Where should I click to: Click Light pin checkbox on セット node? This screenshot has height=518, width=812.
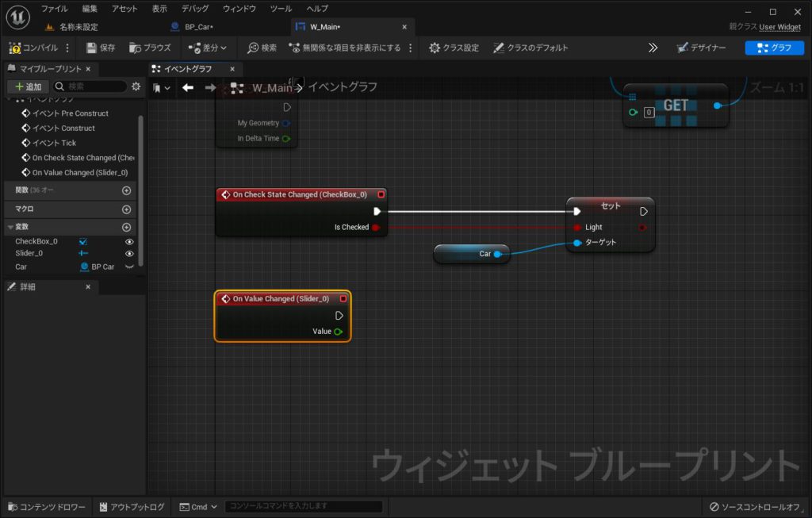point(577,228)
